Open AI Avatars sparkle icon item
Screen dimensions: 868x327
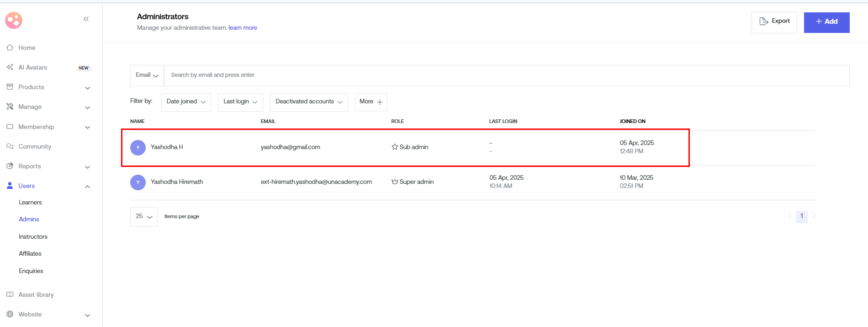click(x=10, y=67)
